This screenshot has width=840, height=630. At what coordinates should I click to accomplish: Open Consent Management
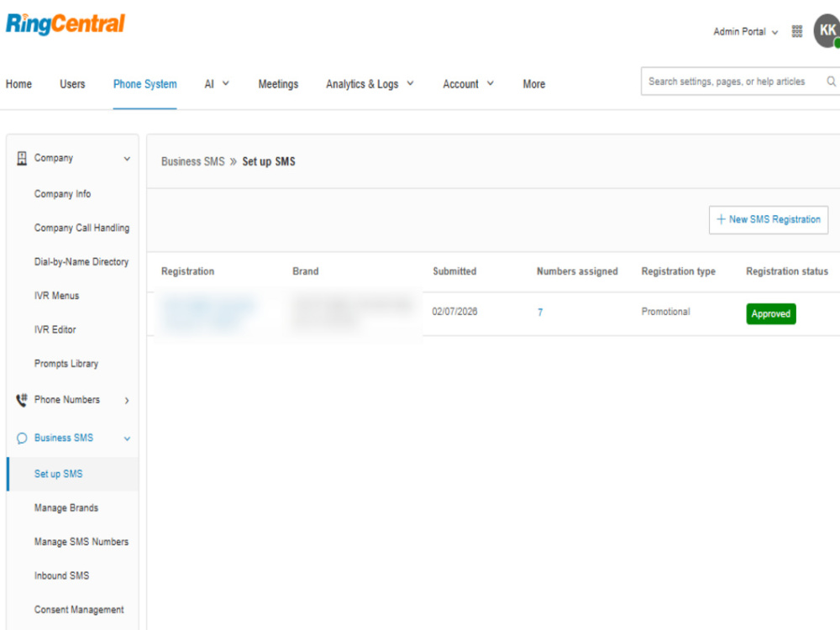[79, 610]
